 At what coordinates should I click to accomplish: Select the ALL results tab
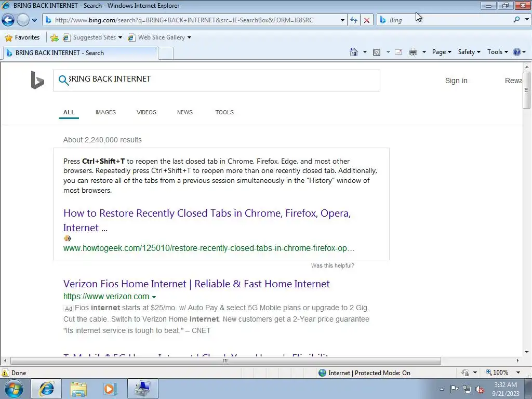tap(69, 112)
